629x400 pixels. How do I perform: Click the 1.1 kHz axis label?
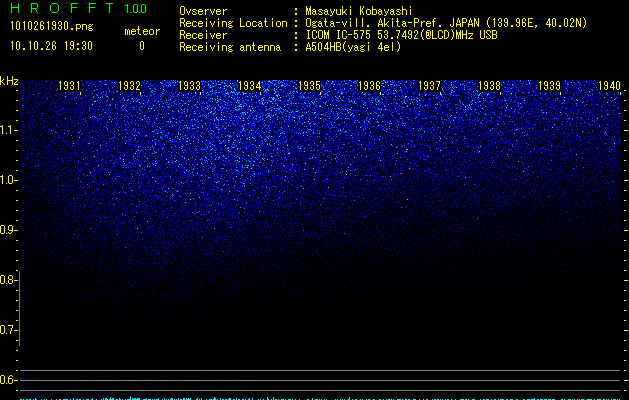pyautogui.click(x=7, y=130)
